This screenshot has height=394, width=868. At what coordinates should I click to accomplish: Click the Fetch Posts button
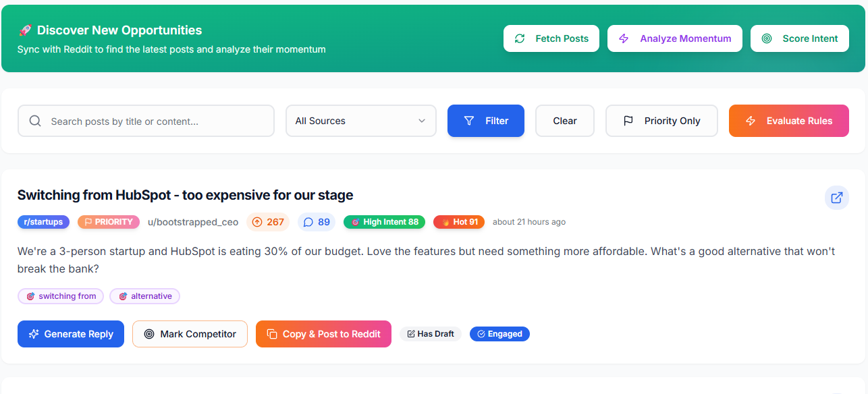click(x=551, y=38)
